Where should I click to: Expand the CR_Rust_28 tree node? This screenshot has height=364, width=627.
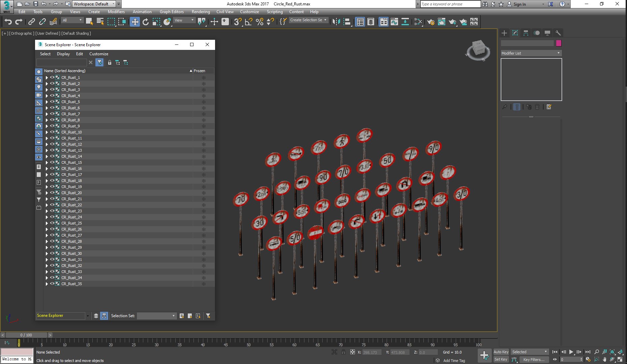click(47, 241)
